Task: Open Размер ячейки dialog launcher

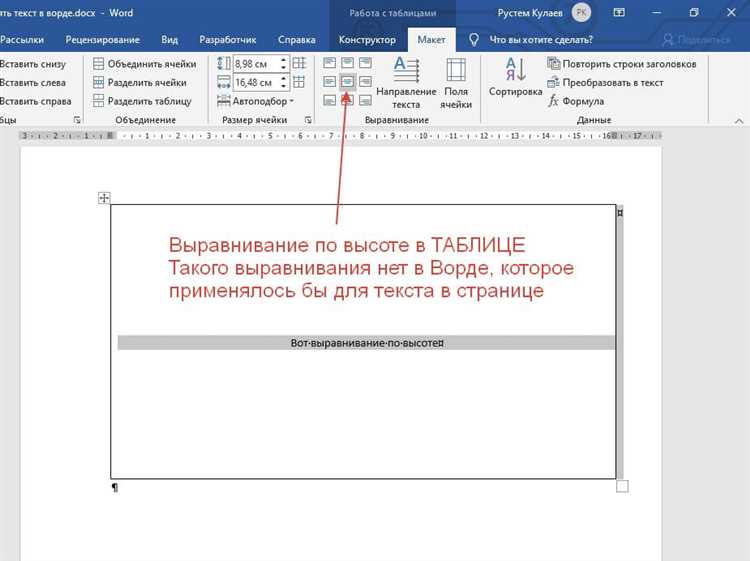Action: tap(308, 120)
